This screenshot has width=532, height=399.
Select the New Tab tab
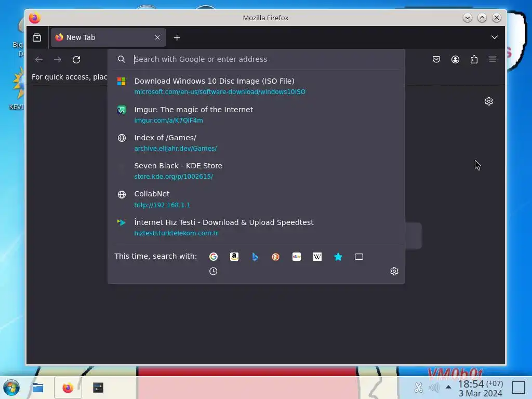108,37
